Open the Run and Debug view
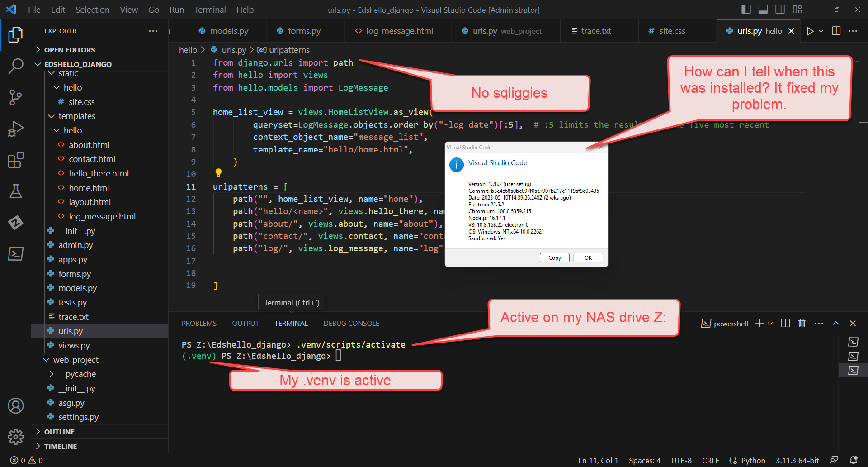Screen dimensions: 868x467 16,129
